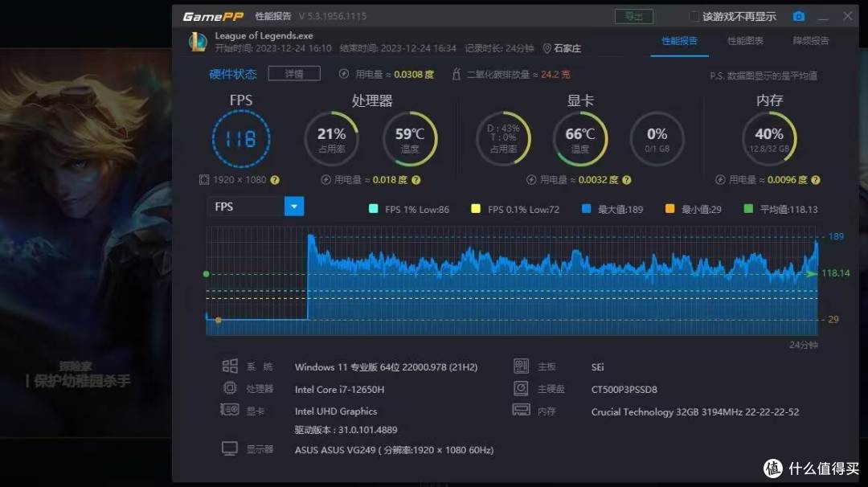The width and height of the screenshot is (868, 487).
Task: Click the CO2 emission icon
Action: coord(457,74)
